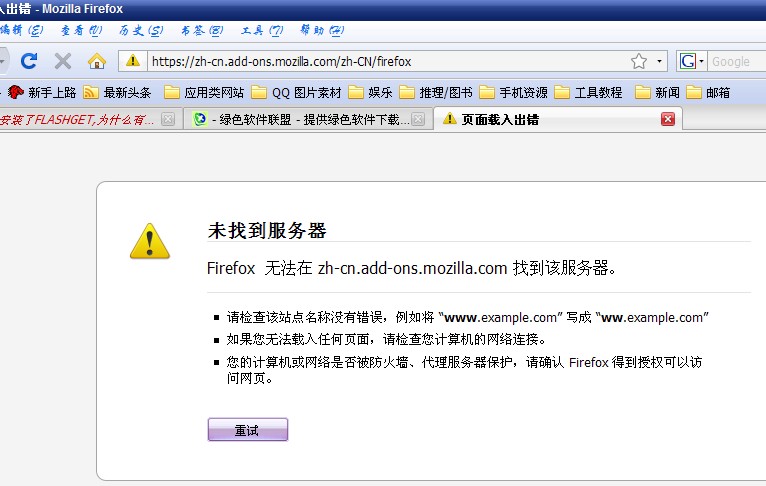Image resolution: width=766 pixels, height=486 pixels.
Task: Select the 页面载入出错 tab
Action: 557,120
